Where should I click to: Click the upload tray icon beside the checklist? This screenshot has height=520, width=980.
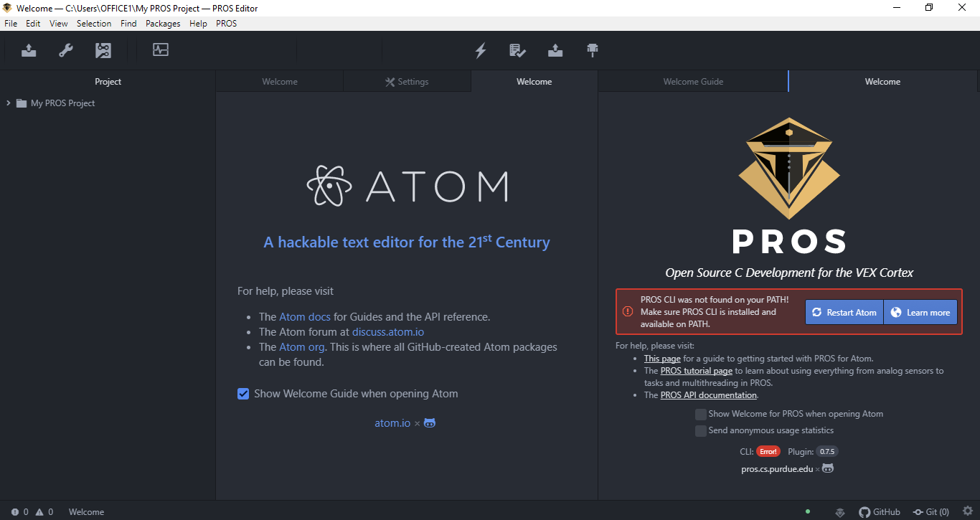555,50
